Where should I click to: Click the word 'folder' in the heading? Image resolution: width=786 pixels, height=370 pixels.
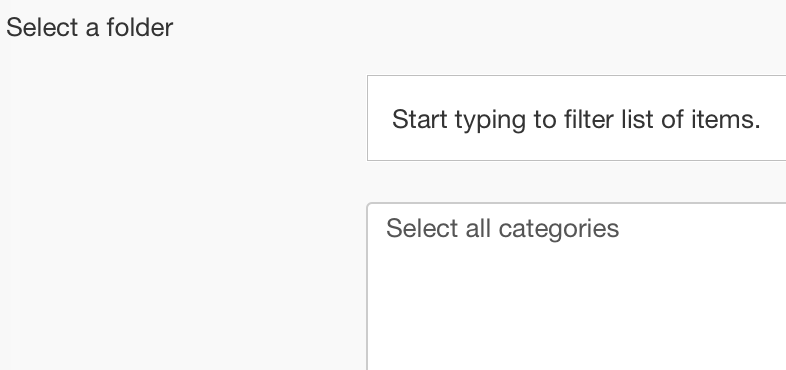tap(139, 27)
